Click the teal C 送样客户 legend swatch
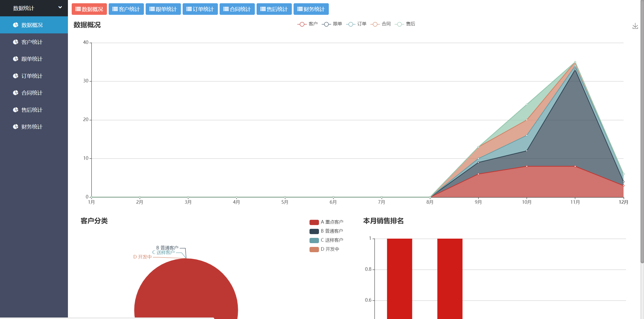644x319 pixels. point(314,240)
